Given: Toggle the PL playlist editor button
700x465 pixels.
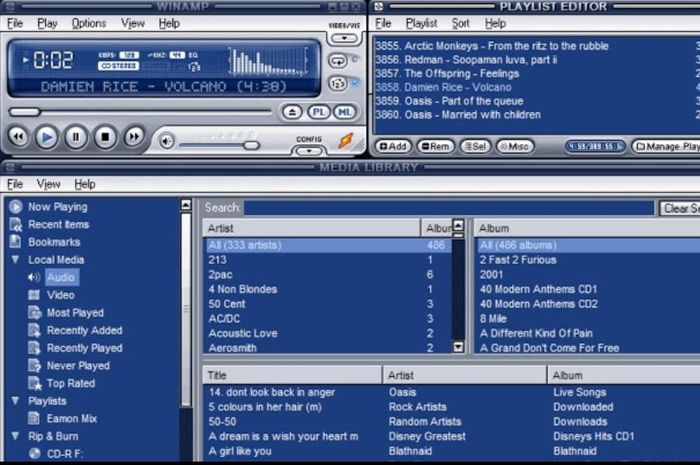Looking at the screenshot, I should pyautogui.click(x=318, y=112).
